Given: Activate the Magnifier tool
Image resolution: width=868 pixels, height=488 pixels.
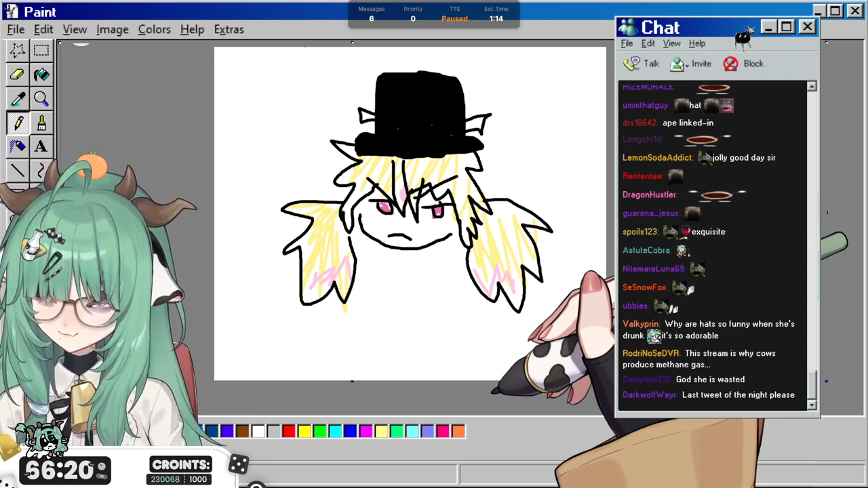Looking at the screenshot, I should [x=41, y=99].
